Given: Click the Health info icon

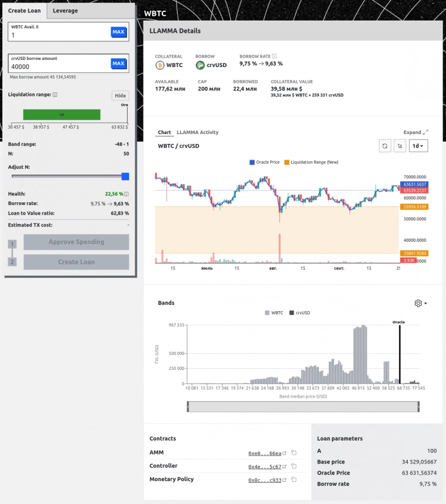Looking at the screenshot, I should pyautogui.click(x=127, y=194).
